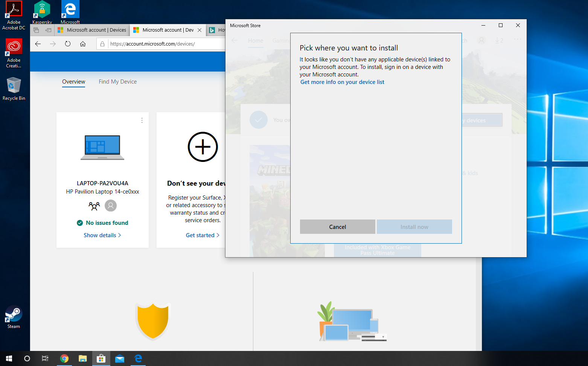
Task: Click Cancel in install dialog
Action: tap(338, 227)
